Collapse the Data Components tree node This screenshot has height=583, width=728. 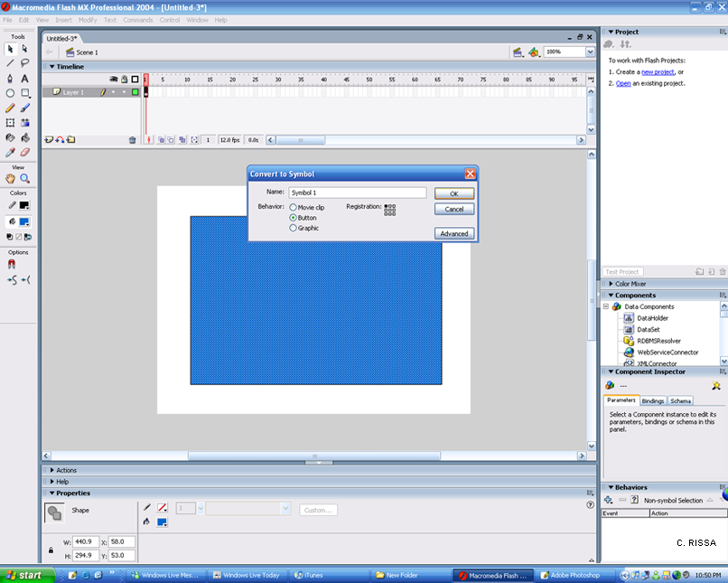(x=606, y=306)
